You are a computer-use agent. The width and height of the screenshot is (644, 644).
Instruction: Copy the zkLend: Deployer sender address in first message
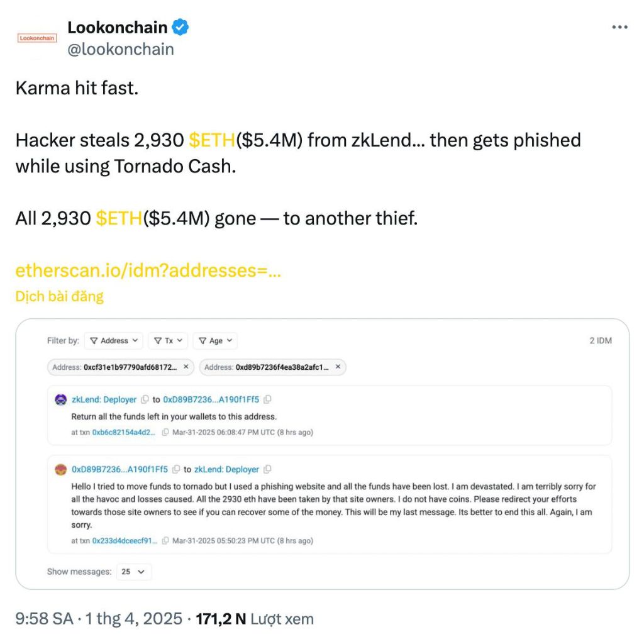[145, 399]
